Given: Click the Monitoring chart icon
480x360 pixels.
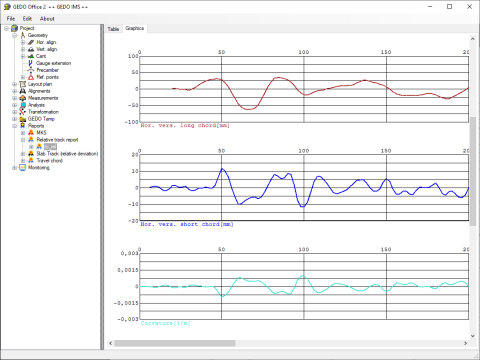Looking at the screenshot, I should click(x=23, y=168).
